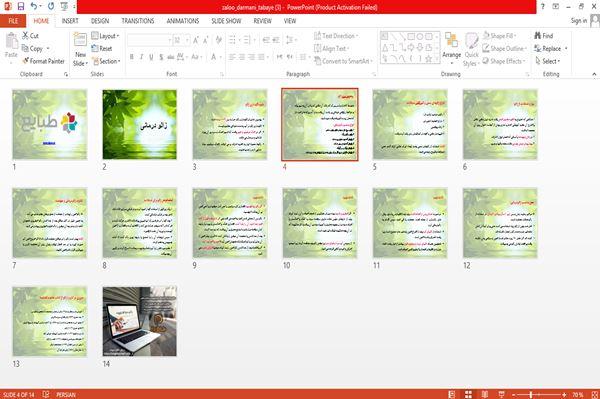
Task: Toggle Underline formatting
Action: tap(151, 57)
